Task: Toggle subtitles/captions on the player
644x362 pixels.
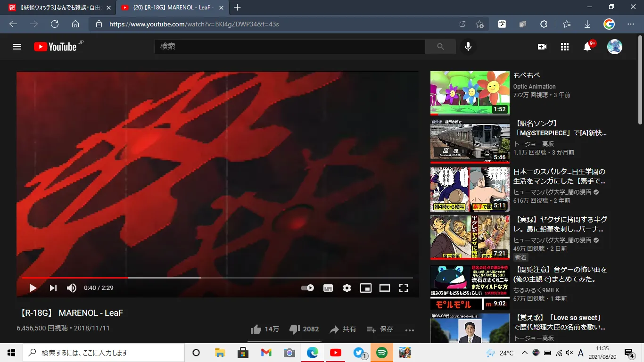Action: [328, 288]
